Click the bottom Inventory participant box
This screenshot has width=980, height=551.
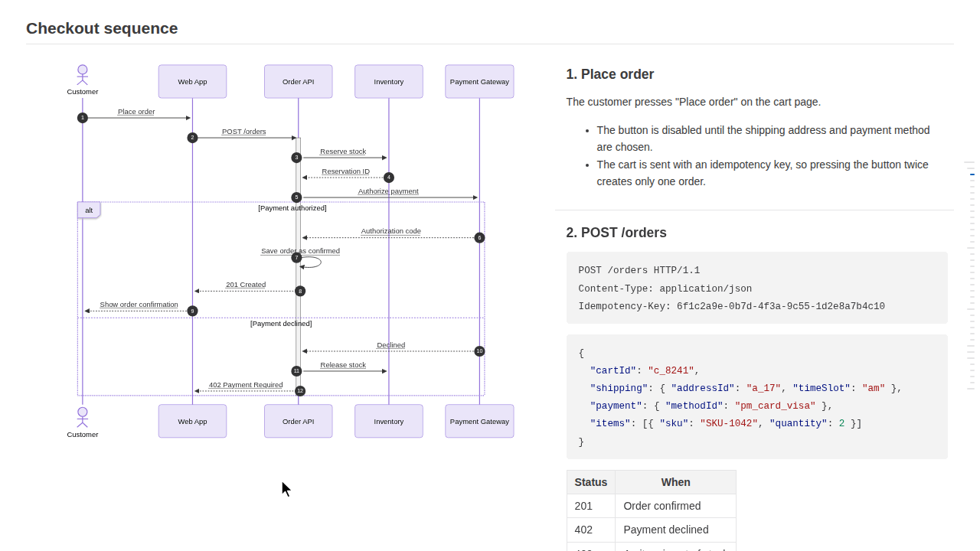389,421
